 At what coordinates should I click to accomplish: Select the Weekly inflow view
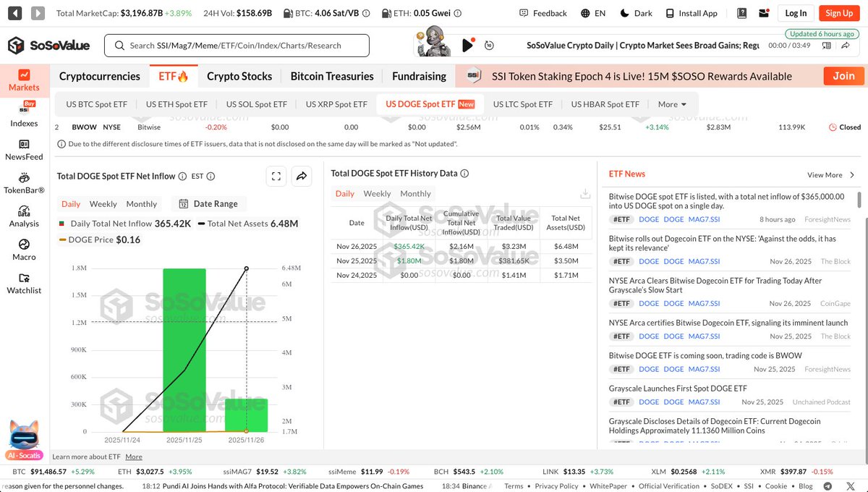click(103, 204)
